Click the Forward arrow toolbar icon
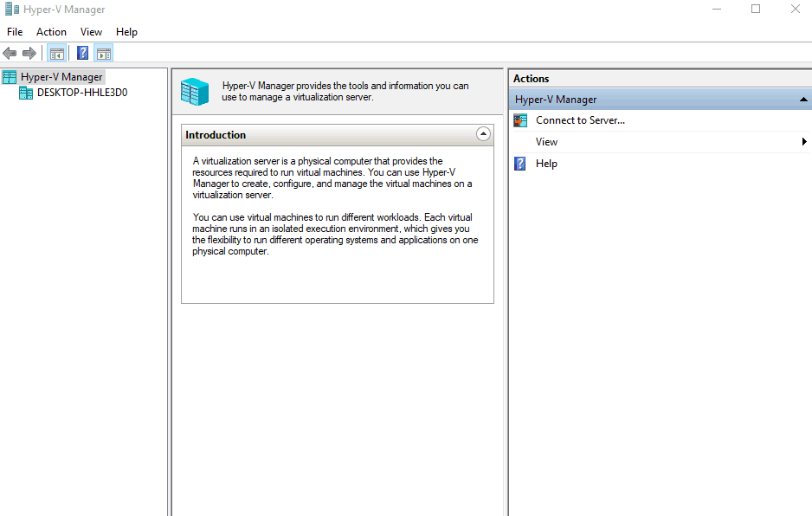This screenshot has width=812, height=516. (29, 53)
